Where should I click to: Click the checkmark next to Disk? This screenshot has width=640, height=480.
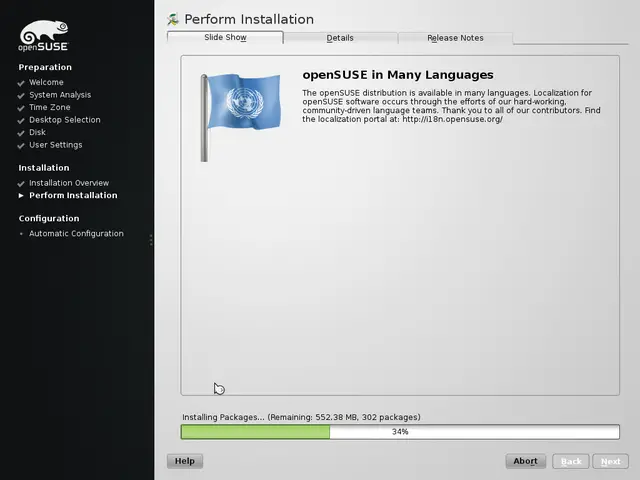click(x=21, y=133)
